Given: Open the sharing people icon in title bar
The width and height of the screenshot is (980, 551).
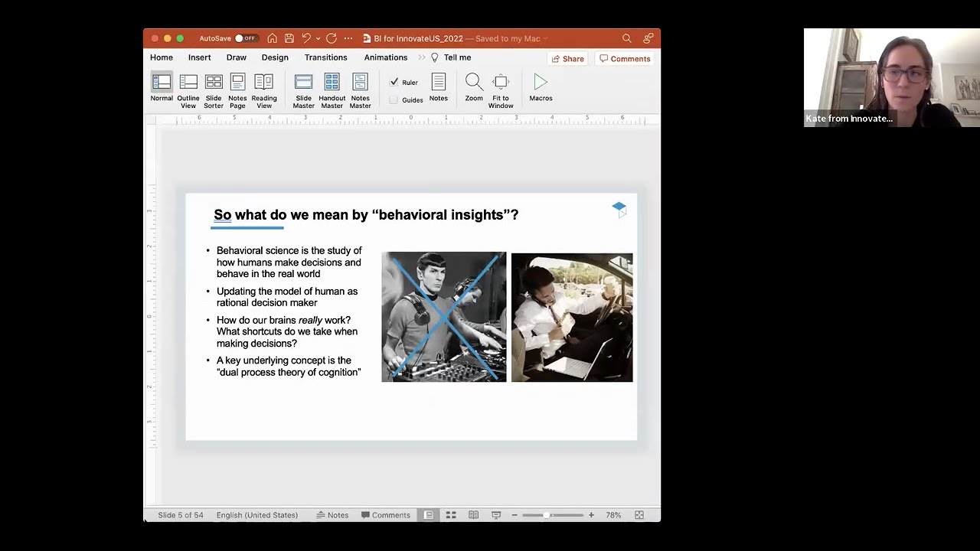Looking at the screenshot, I should 648,38.
